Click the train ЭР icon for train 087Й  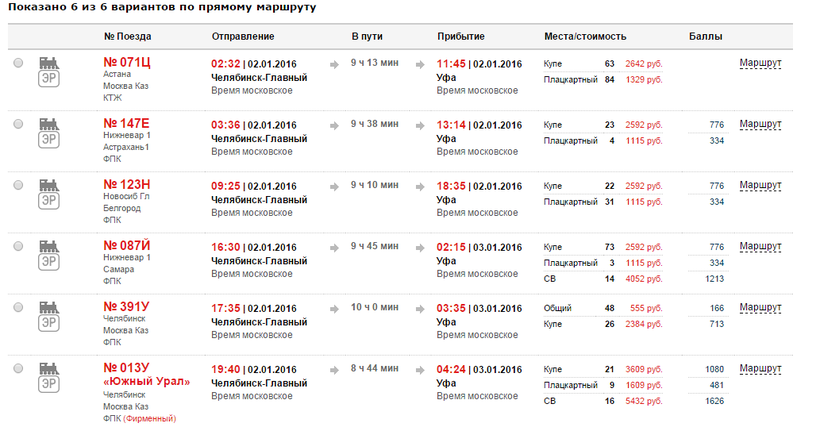pos(47,254)
